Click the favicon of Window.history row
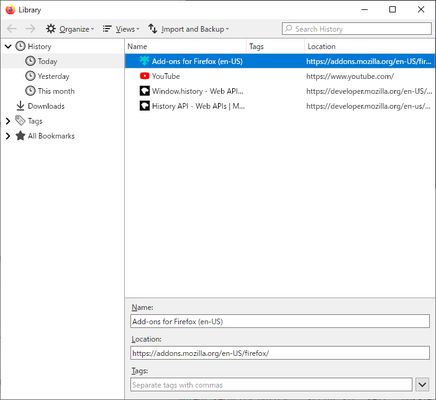The width and height of the screenshot is (436, 400). coord(144,91)
